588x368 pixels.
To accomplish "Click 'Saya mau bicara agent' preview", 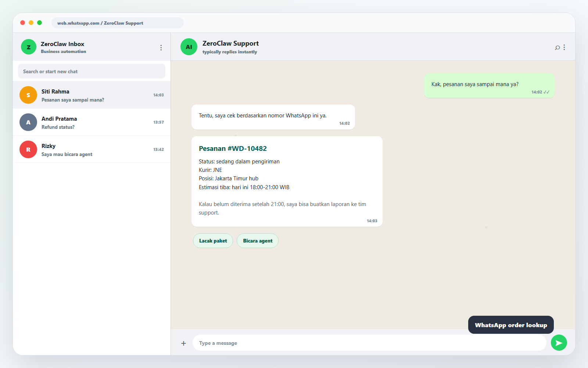I will [x=67, y=154].
